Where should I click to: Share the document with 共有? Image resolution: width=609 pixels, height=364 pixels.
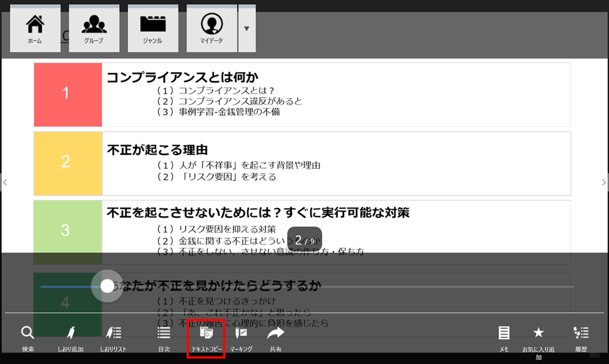(275, 339)
